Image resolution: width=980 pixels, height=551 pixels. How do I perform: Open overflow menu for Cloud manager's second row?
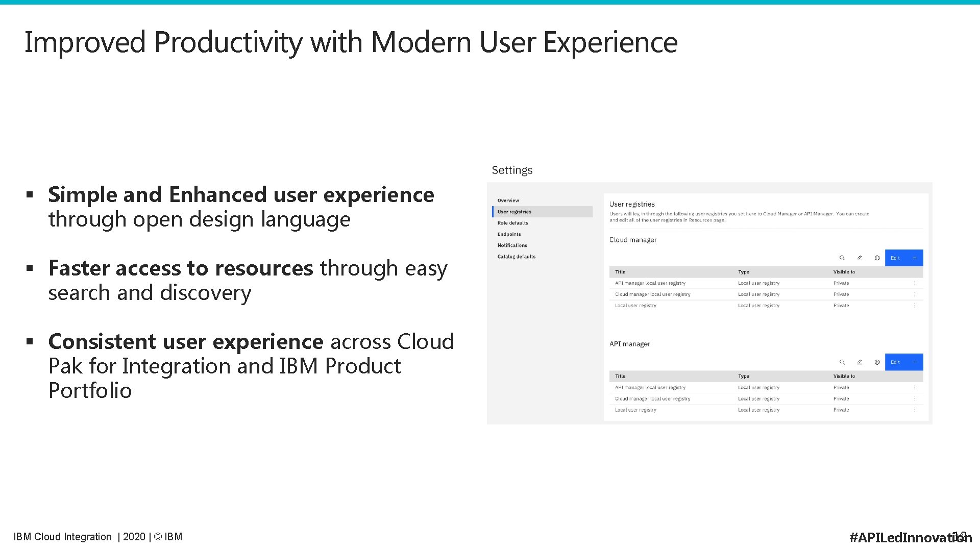coord(915,294)
